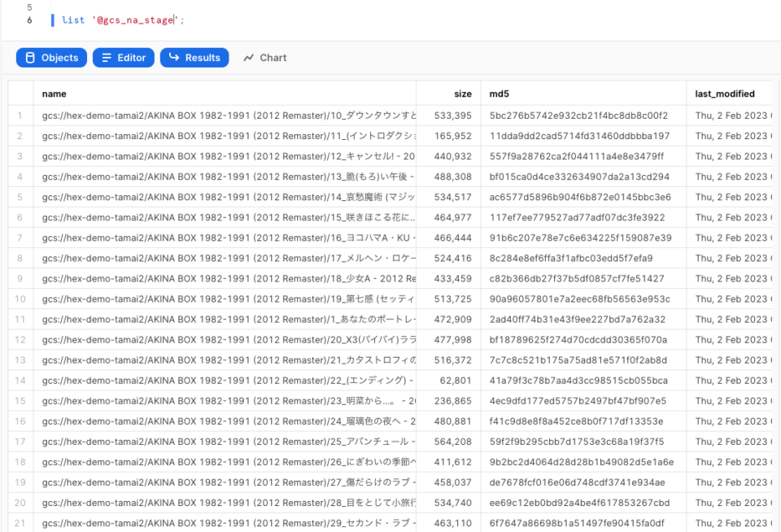This screenshot has width=781, height=532.
Task: Select md5 cell ac6577d5896b904f6b872e0145bbc3e6
Action: tap(583, 197)
